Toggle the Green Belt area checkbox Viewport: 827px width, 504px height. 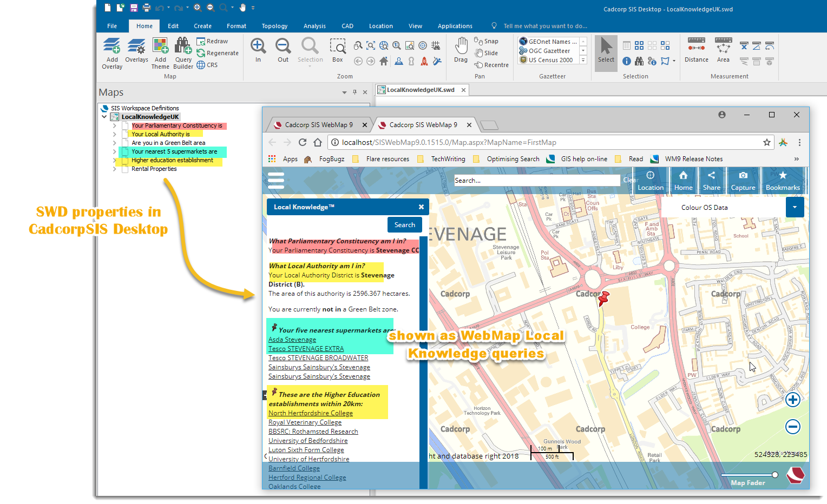coord(124,143)
